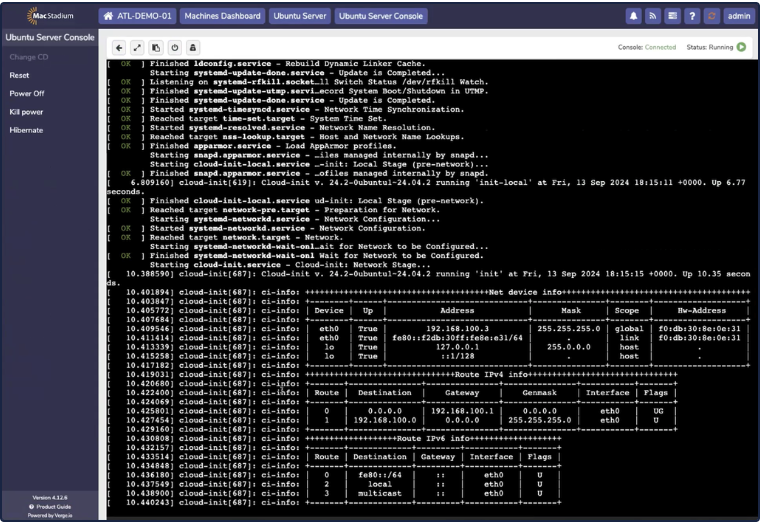Select Reset in the sidebar

tap(20, 75)
